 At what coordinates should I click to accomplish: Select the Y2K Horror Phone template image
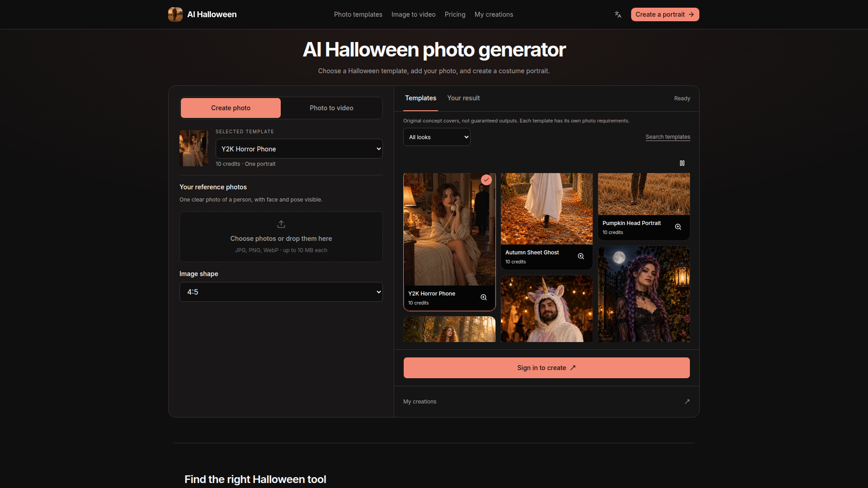(449, 229)
